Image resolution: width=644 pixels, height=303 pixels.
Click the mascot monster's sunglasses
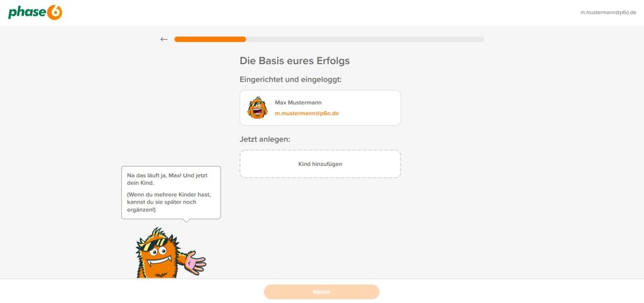(x=155, y=245)
